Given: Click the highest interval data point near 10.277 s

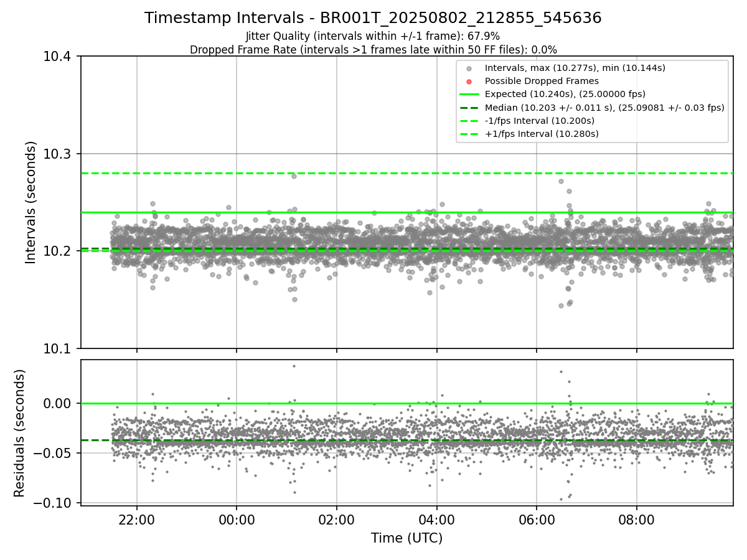Looking at the screenshot, I should [x=294, y=176].
